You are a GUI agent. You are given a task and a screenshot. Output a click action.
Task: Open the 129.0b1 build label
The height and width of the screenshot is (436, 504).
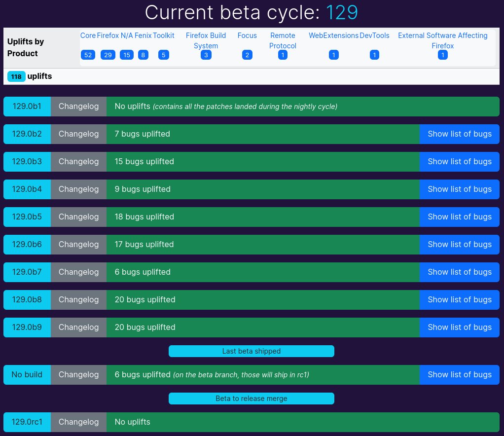27,107
